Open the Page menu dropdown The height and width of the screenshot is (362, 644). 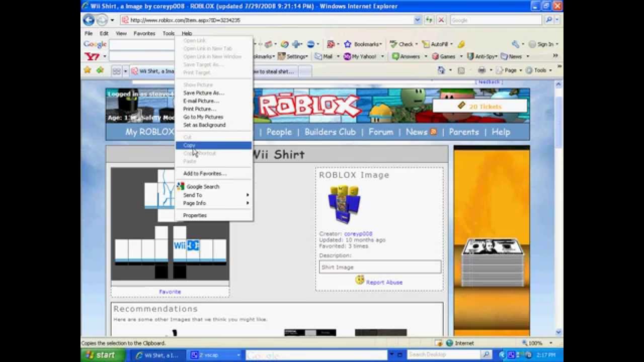tap(510, 70)
